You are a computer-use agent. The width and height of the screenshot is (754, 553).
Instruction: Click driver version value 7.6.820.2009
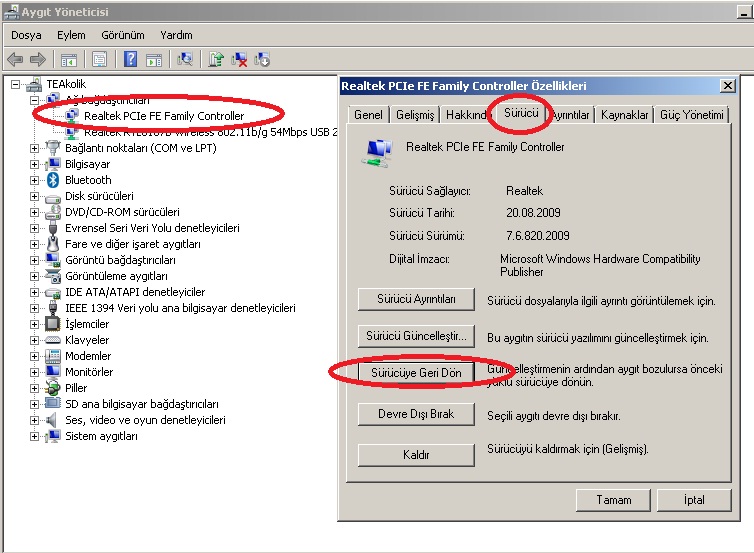pyautogui.click(x=538, y=236)
